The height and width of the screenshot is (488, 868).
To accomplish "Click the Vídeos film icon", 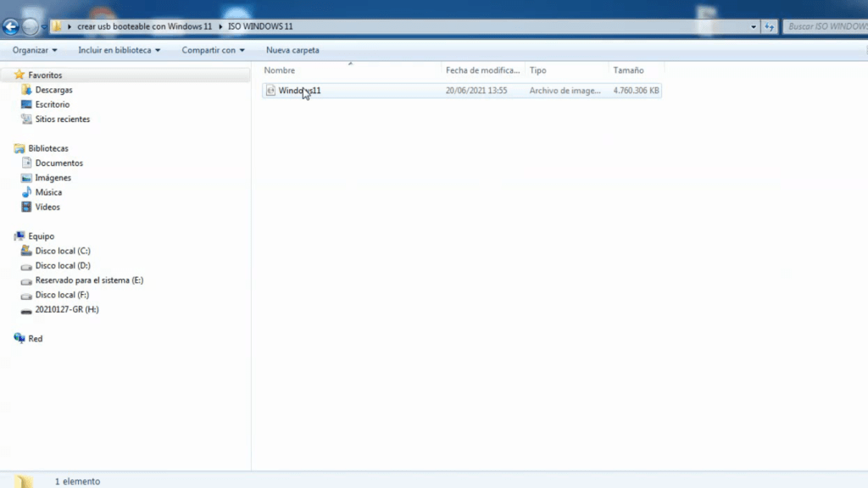I will (x=26, y=207).
